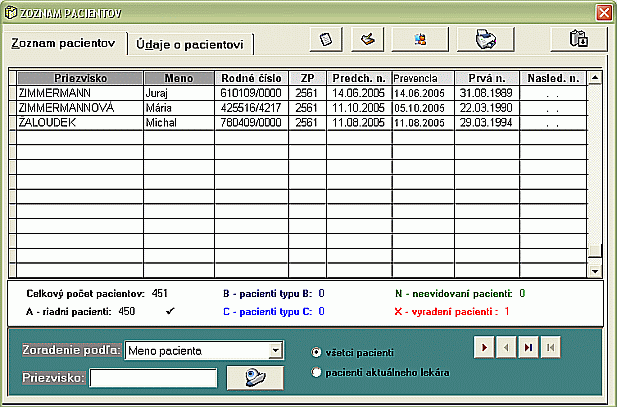Click the edit pencil toolbar icon
The height and width of the screenshot is (407, 617).
click(368, 39)
